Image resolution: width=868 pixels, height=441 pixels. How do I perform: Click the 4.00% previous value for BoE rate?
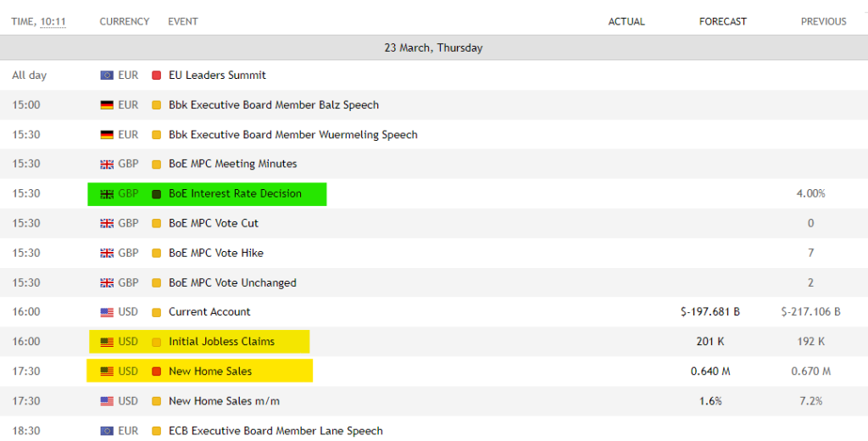point(810,193)
